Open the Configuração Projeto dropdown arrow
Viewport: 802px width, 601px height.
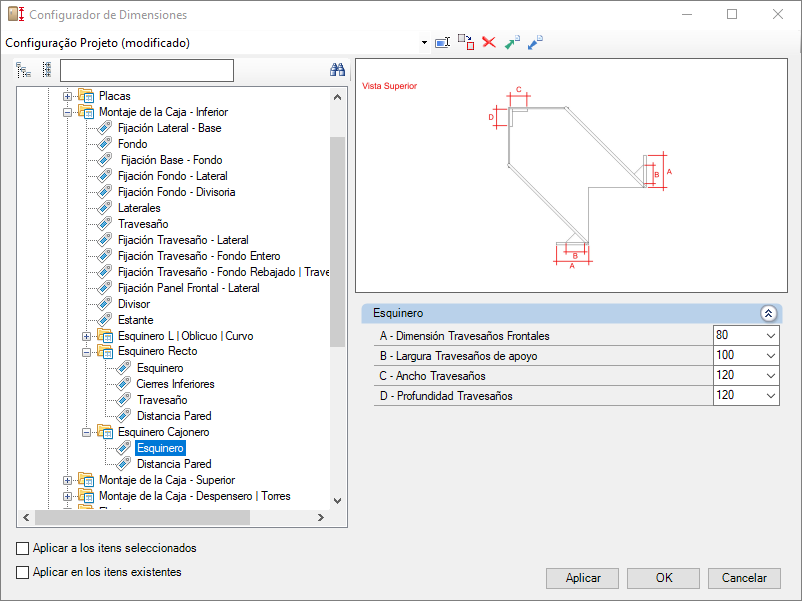424,42
